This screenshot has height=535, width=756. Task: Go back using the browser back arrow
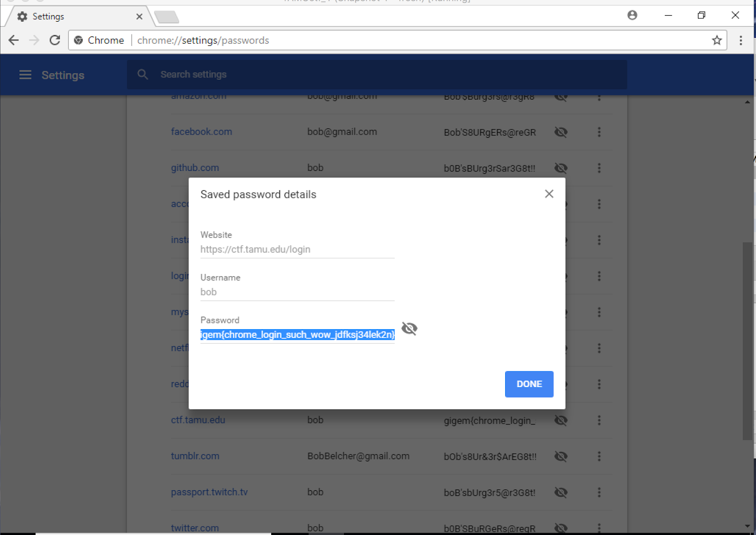(14, 40)
